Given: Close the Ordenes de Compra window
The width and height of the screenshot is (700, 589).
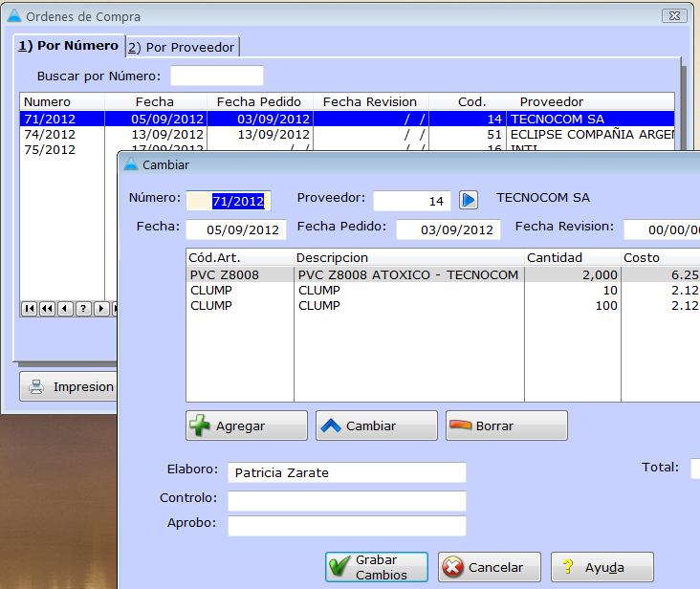Looking at the screenshot, I should (x=674, y=16).
